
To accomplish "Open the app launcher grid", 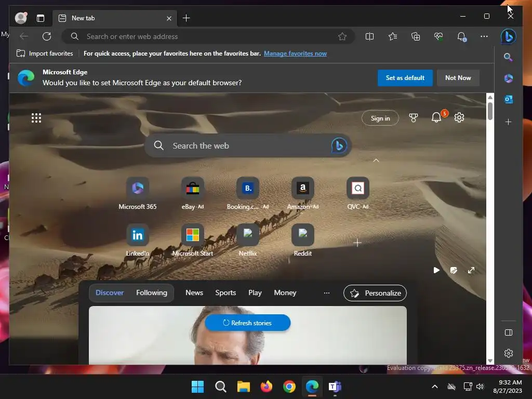I will point(36,118).
